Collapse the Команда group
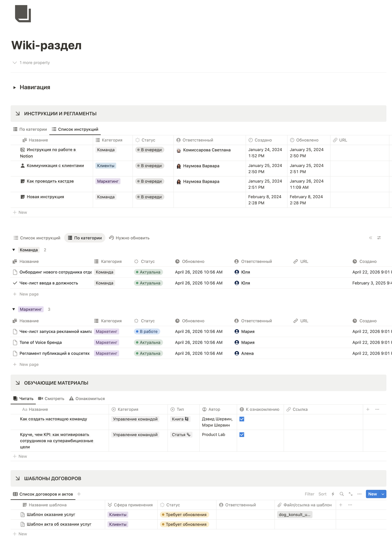392x538 pixels. 14,250
